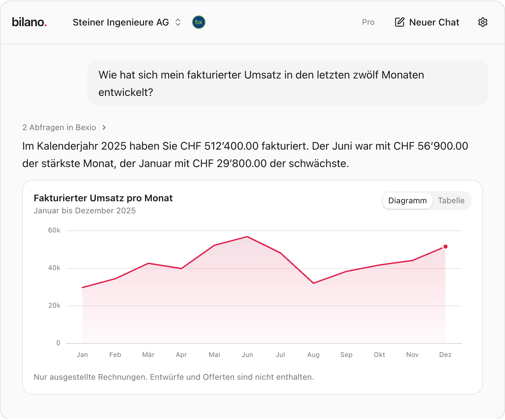Click the Pro plan label
This screenshot has height=420, width=505.
[x=368, y=22]
